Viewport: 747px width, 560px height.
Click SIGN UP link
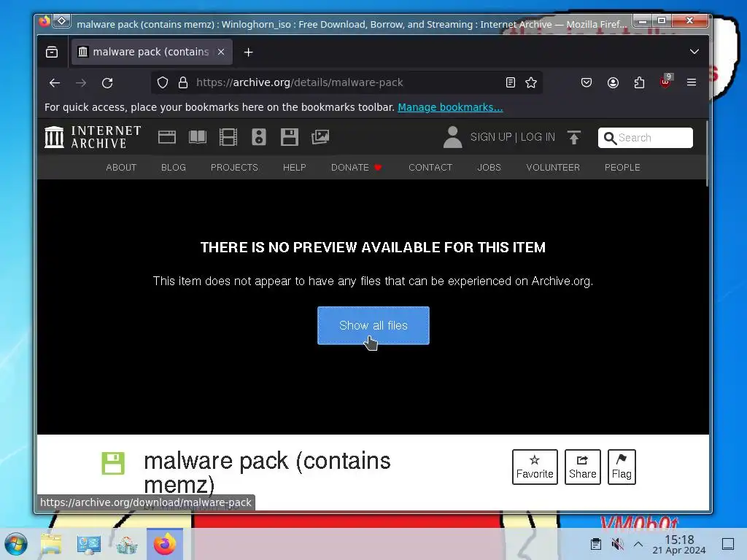[x=491, y=137]
